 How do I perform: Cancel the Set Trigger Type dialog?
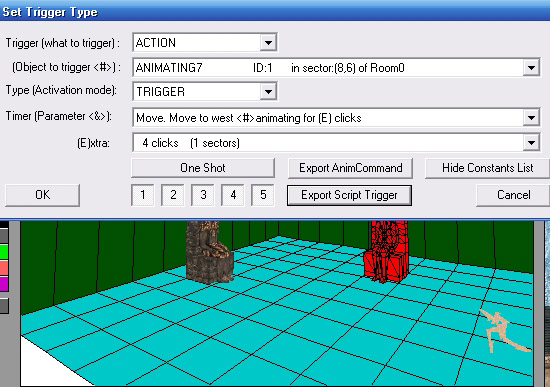click(x=513, y=195)
